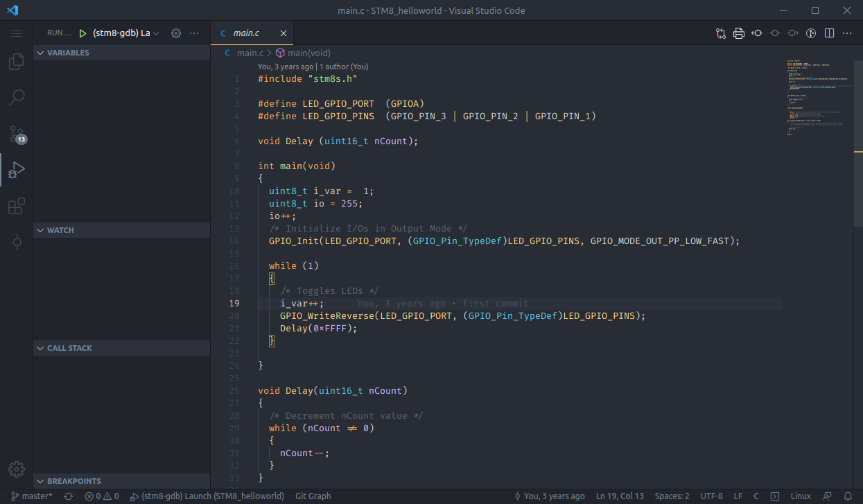Open the Extensions view
This screenshot has width=863, height=504.
tap(16, 206)
